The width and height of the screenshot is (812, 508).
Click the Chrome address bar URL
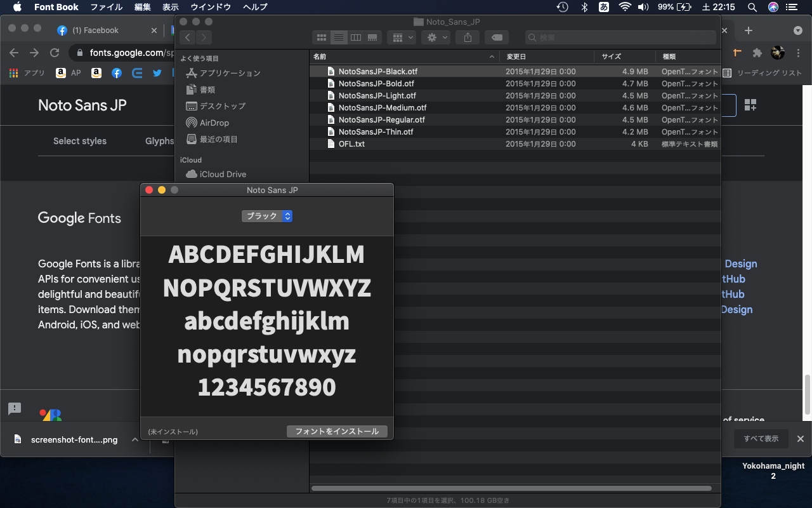[132, 53]
